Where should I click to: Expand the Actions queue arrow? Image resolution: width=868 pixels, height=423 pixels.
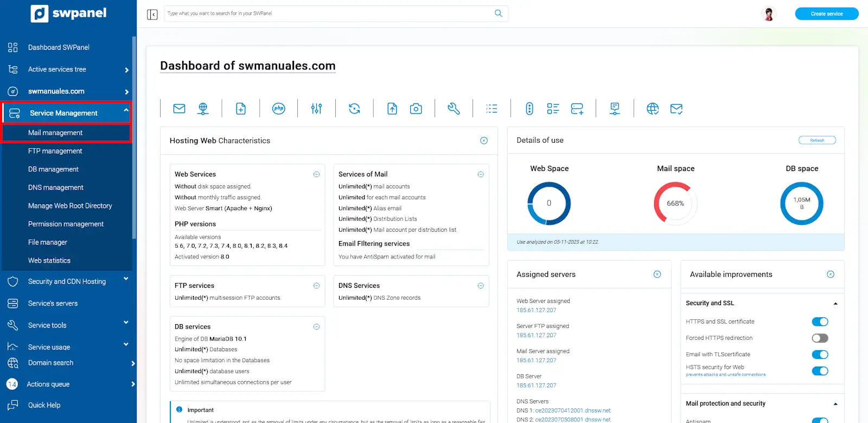(x=133, y=384)
